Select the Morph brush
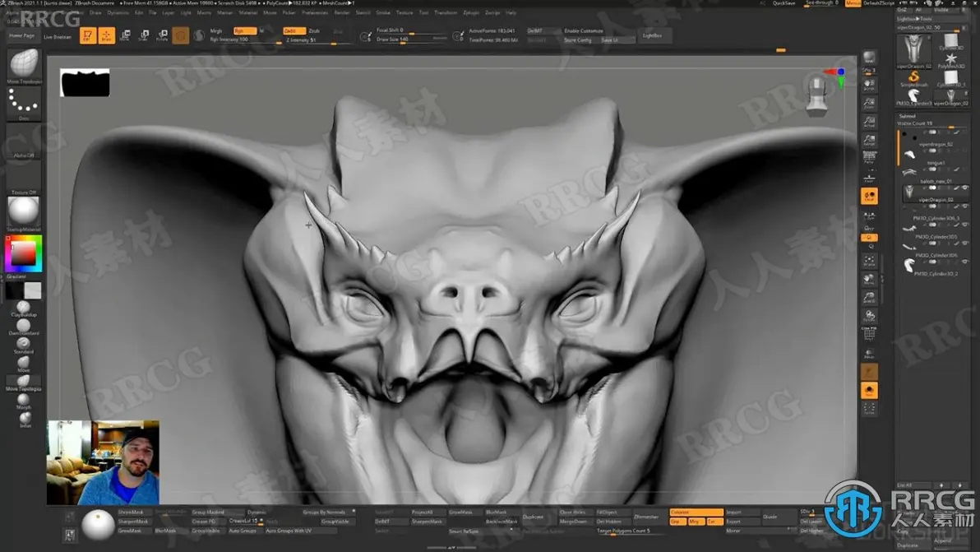The height and width of the screenshot is (552, 980). [24, 401]
